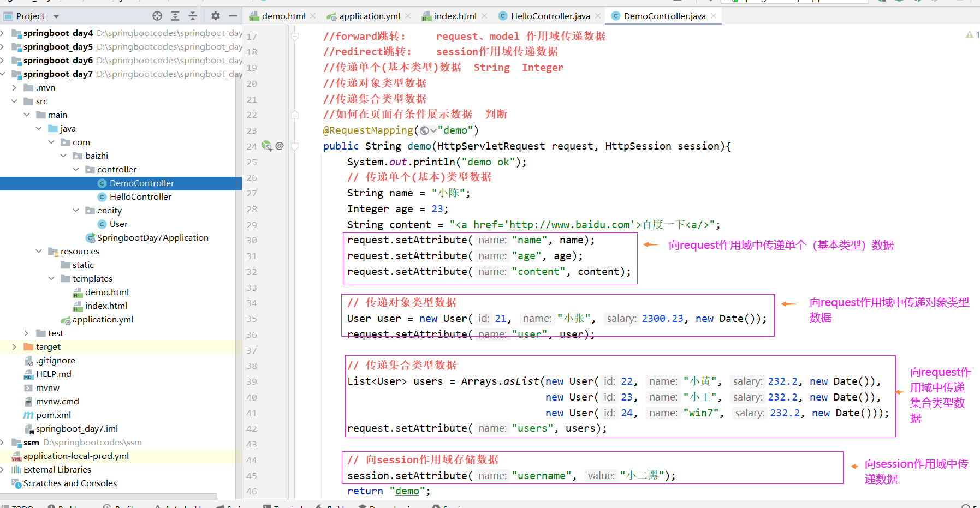Viewport: 980px width, 508px height.
Task: Open HELP.md file
Action: point(54,374)
